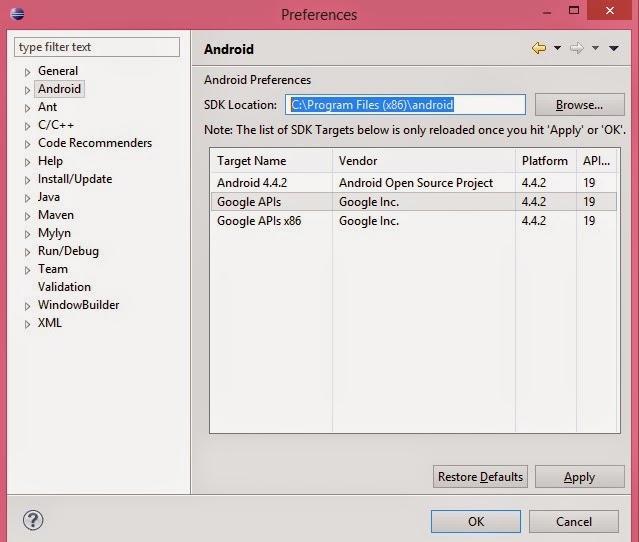The height and width of the screenshot is (542, 639).
Task: Maximize the Preferences window
Action: 574,10
